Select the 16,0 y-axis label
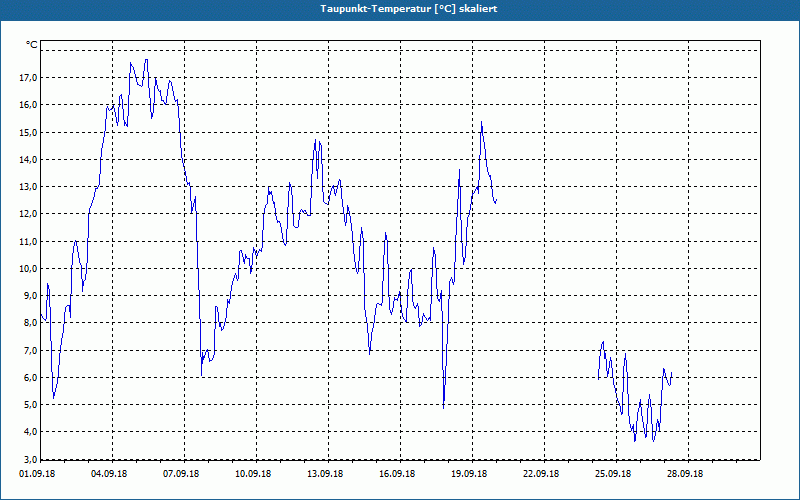This screenshot has width=800, height=500. pos(28,105)
